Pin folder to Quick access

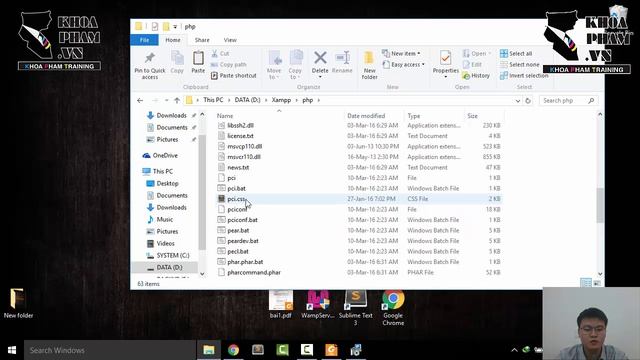point(150,65)
